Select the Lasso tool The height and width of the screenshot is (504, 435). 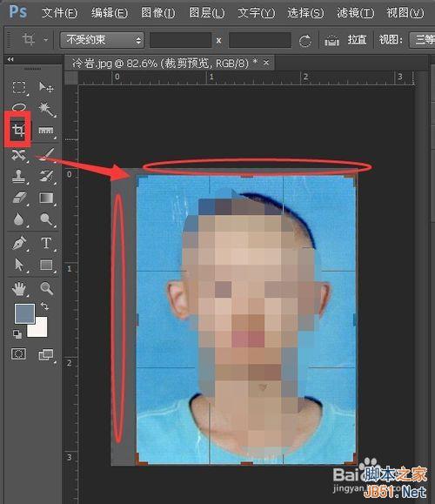click(19, 107)
